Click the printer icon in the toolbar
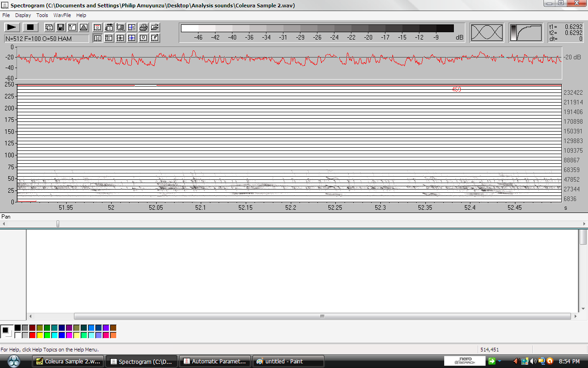The width and height of the screenshot is (588, 368). (143, 27)
